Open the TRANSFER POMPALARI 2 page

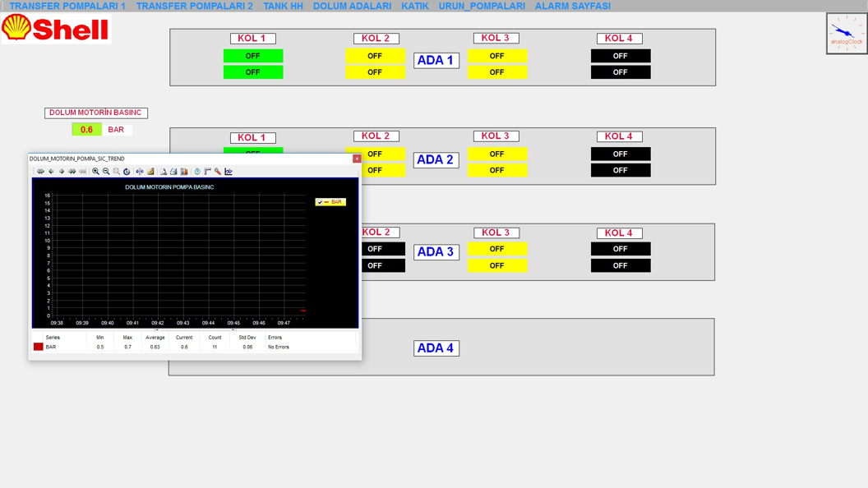pos(194,6)
